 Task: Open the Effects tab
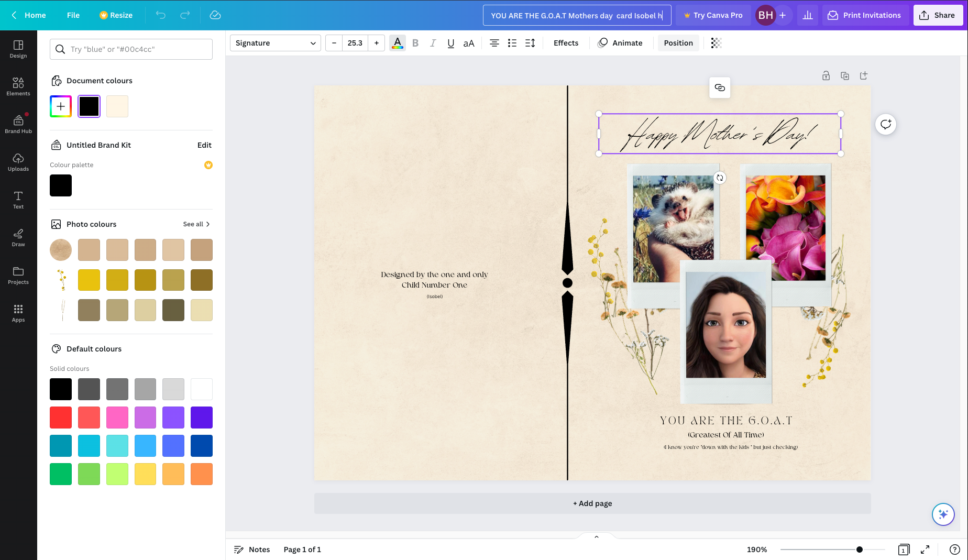pos(566,43)
